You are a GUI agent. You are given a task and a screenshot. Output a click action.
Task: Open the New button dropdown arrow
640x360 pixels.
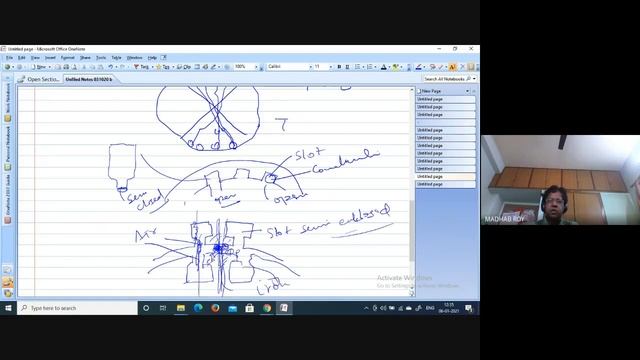click(50, 67)
